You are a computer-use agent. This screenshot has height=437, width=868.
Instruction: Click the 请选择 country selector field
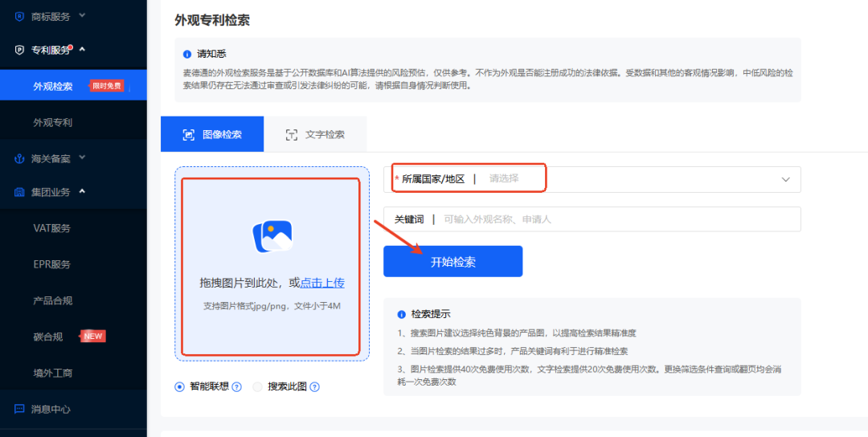click(x=592, y=179)
